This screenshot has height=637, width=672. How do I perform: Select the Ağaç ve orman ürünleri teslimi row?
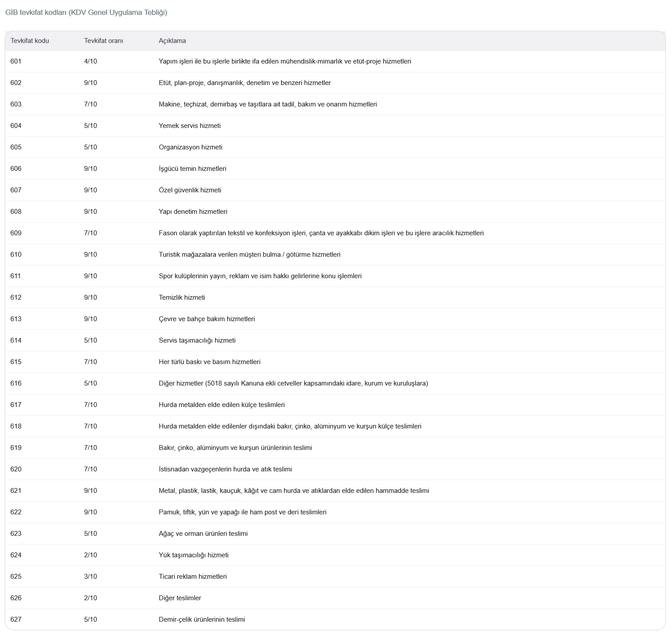tap(335, 534)
